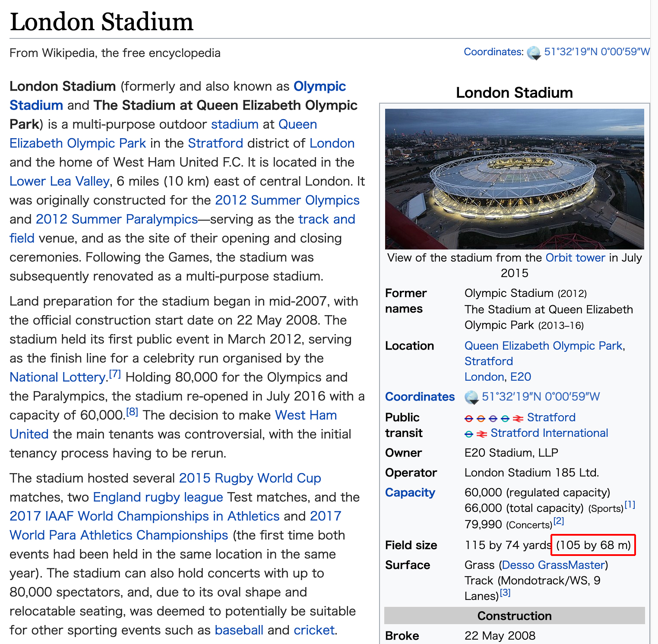Click the National Rail icon by Stratford International
The width and height of the screenshot is (658, 644).
[481, 434]
